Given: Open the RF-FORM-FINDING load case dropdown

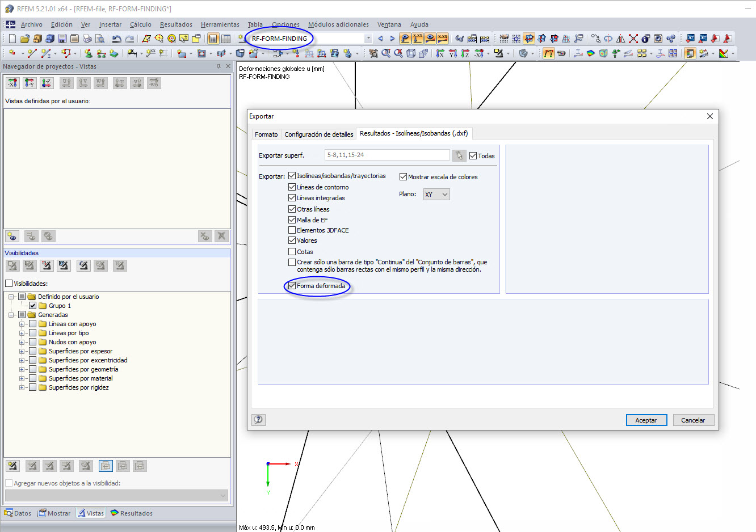Looking at the screenshot, I should pyautogui.click(x=368, y=39).
